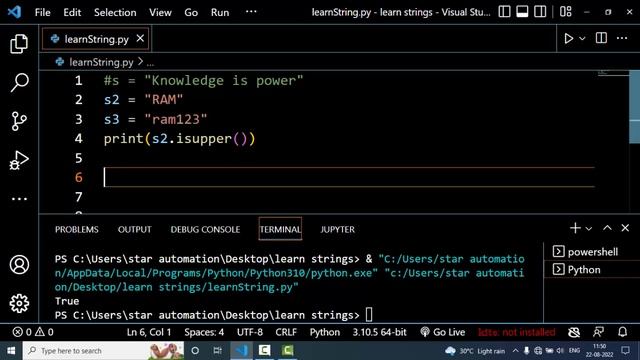Expand the breadcrumb ellipsis after learnString.py
This screenshot has width=640, height=360.
click(150, 62)
